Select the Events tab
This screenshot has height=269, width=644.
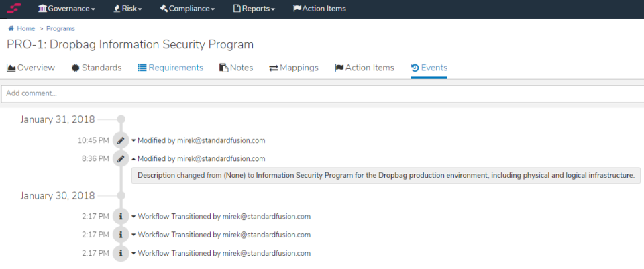[x=429, y=68]
